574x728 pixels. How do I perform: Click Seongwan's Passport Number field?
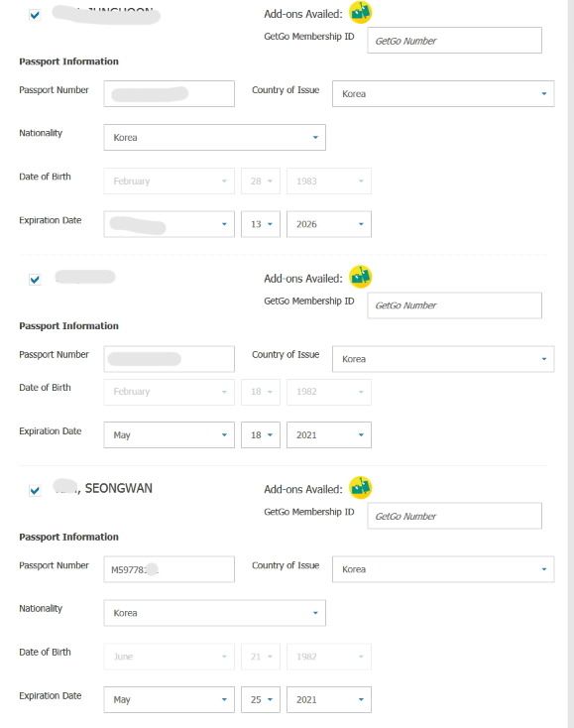169,569
